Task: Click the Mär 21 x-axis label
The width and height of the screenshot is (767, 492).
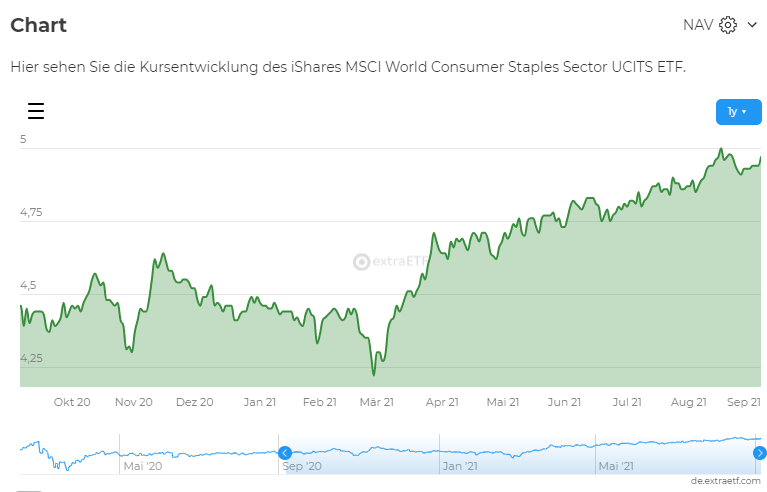Action: tap(375, 402)
